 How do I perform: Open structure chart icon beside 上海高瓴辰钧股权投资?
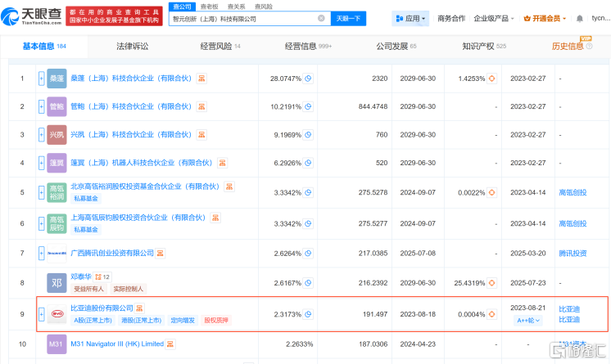click(215, 218)
